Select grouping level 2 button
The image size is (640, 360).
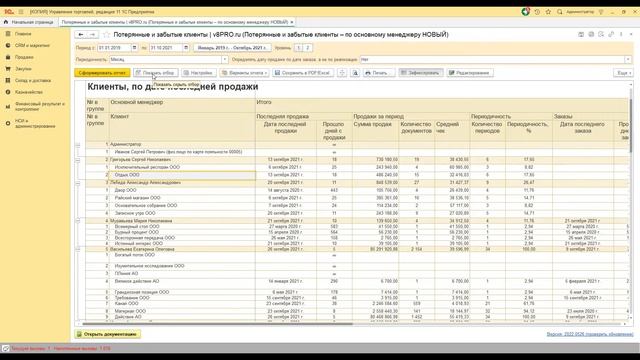pos(308,48)
